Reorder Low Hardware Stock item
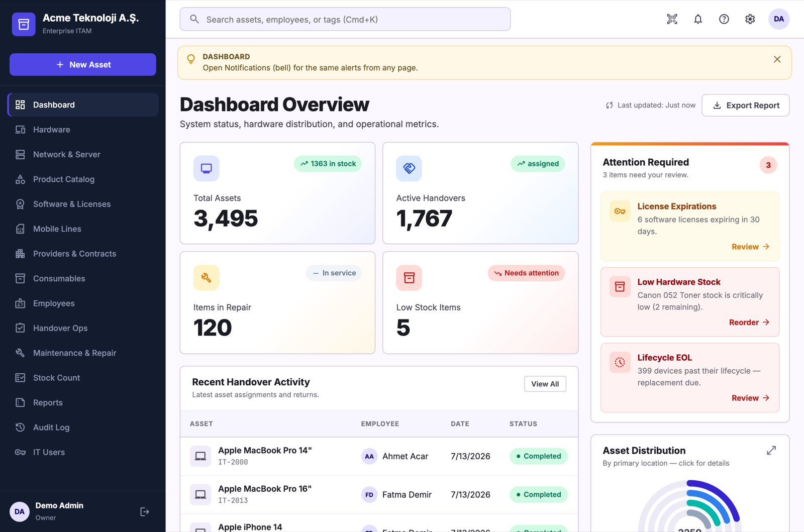 (749, 323)
